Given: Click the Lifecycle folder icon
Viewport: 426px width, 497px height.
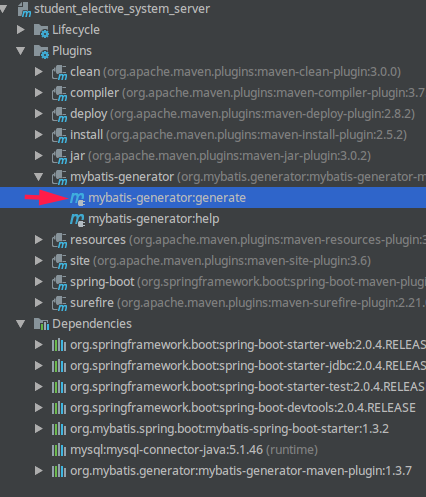Looking at the screenshot, I should [x=41, y=30].
